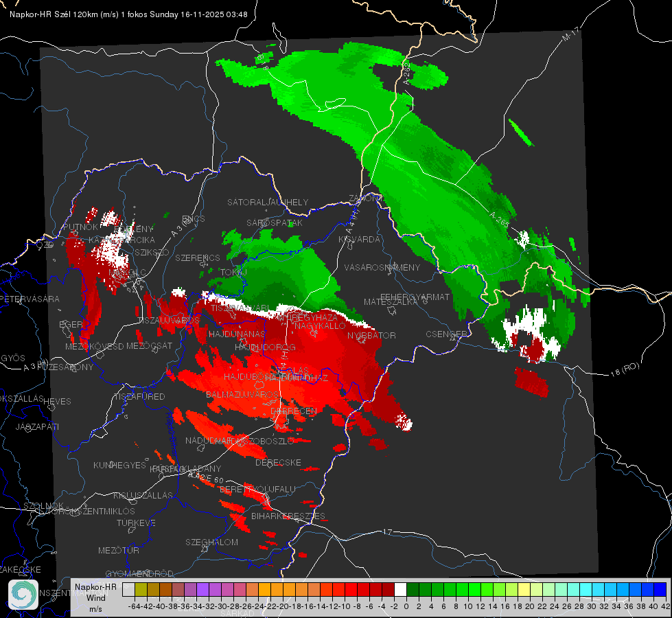Select the M-17 road label

(x=570, y=34)
